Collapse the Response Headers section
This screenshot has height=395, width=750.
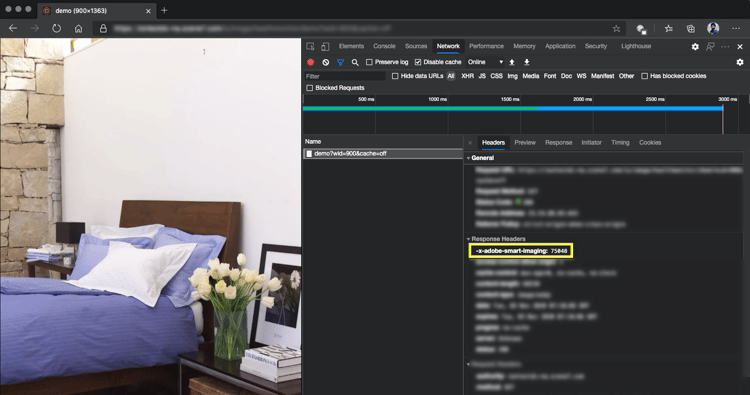coord(496,239)
